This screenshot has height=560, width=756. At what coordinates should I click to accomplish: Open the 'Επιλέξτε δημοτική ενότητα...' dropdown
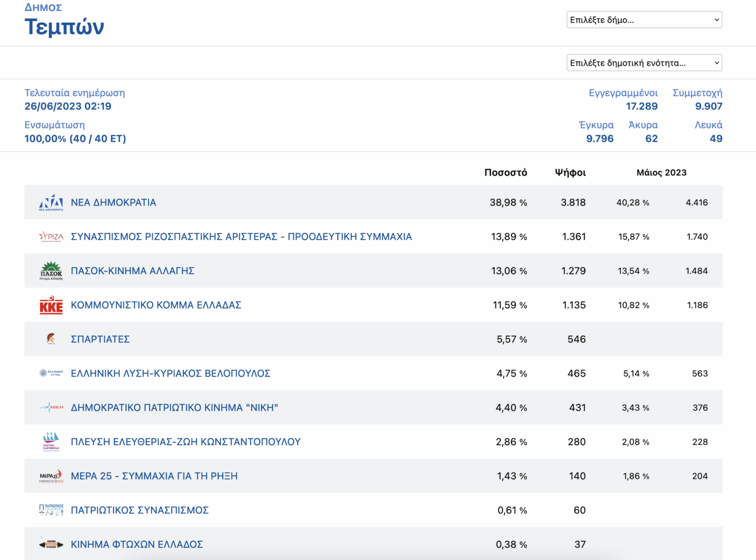click(644, 63)
